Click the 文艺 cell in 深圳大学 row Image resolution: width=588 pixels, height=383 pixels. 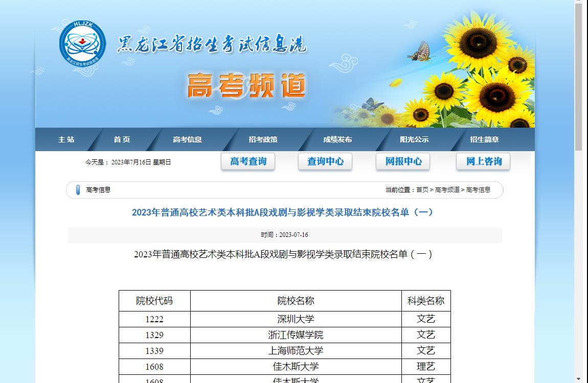[x=426, y=319]
